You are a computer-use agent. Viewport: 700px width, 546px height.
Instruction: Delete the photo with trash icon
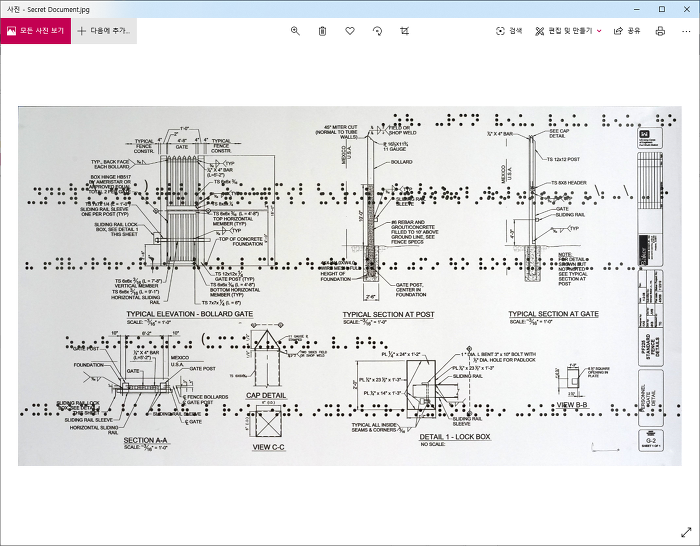coord(322,31)
